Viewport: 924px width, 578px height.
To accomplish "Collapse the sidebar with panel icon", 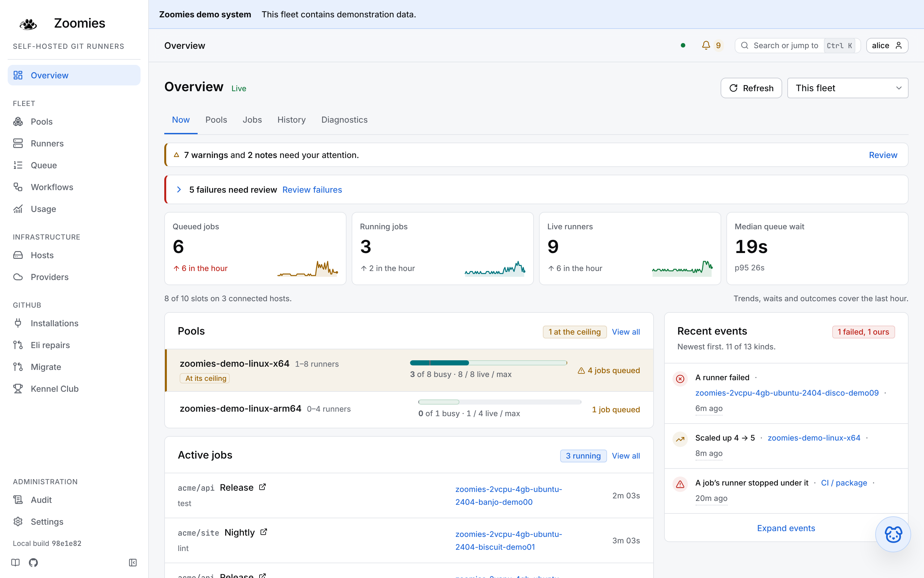I will (133, 562).
